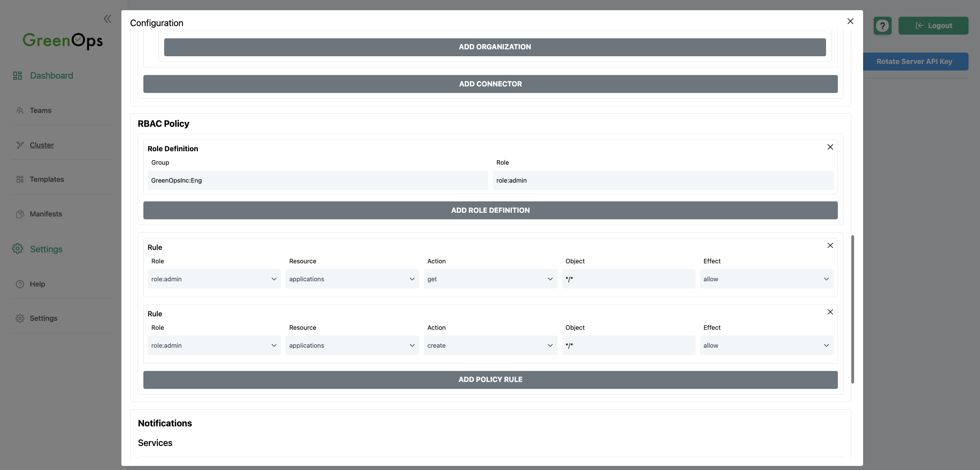Open the Cluster section
980x470 pixels.
(x=42, y=145)
